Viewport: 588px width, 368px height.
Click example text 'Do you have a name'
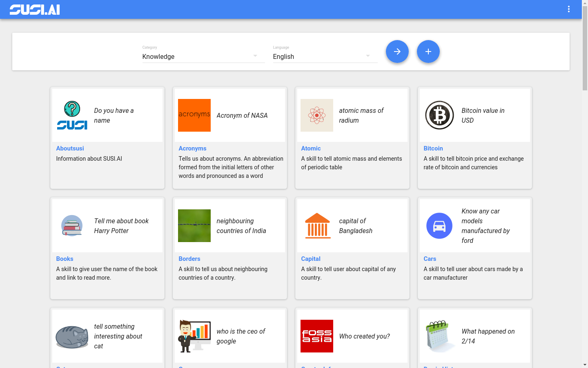tap(114, 115)
